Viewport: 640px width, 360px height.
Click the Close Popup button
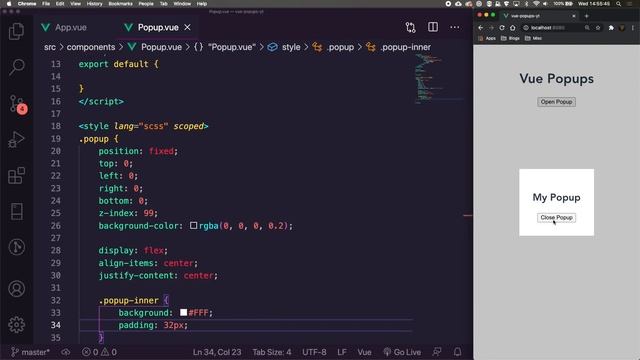tap(556, 218)
